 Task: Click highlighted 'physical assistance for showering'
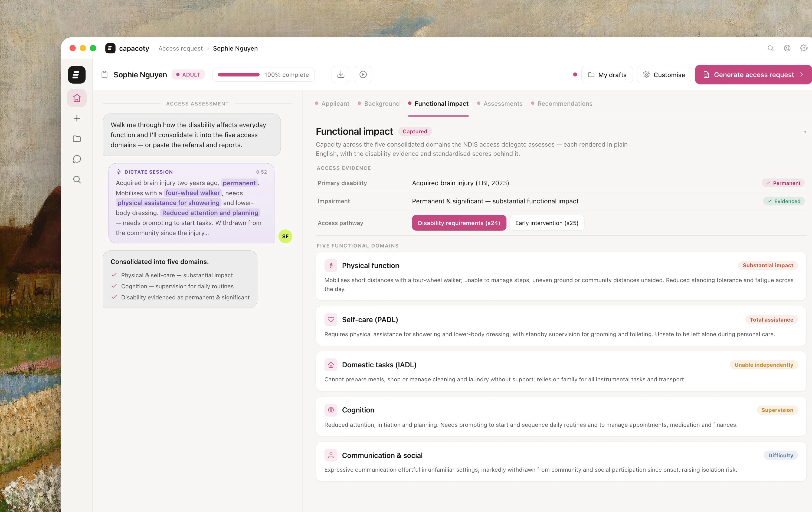[168, 203]
